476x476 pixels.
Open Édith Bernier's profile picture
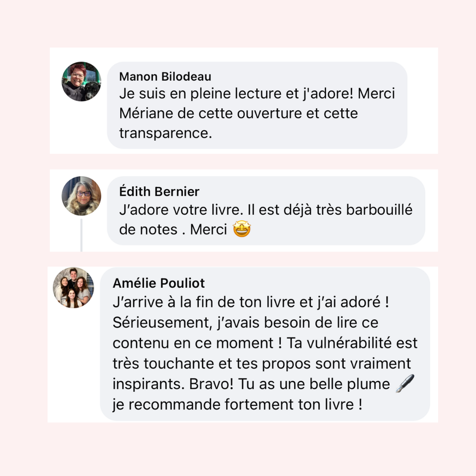pyautogui.click(x=82, y=196)
